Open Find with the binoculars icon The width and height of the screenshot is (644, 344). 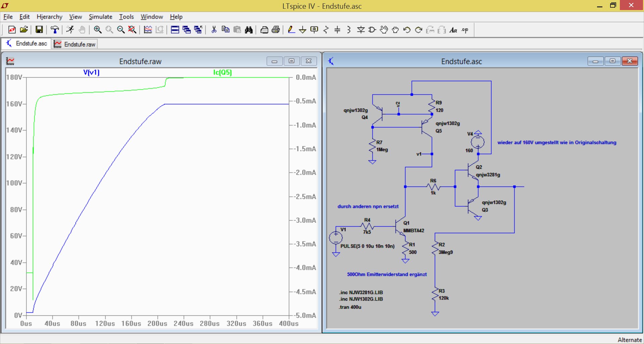249,30
